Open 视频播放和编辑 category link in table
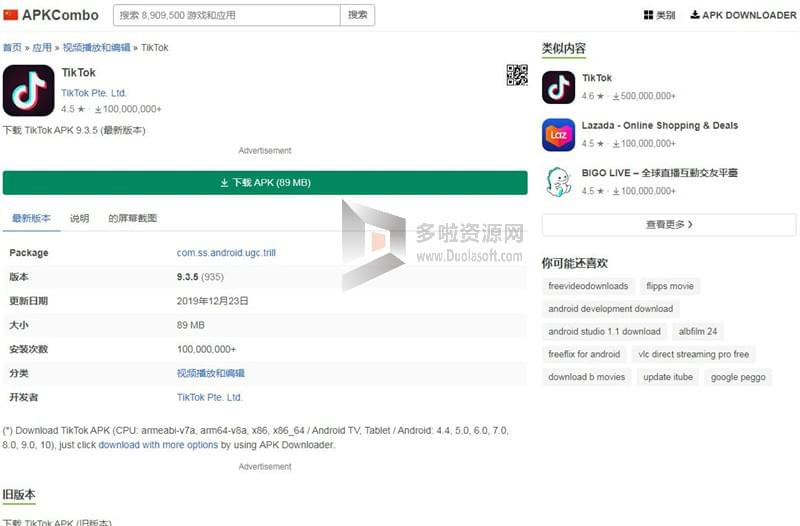This screenshot has height=526, width=800. pyautogui.click(x=211, y=373)
